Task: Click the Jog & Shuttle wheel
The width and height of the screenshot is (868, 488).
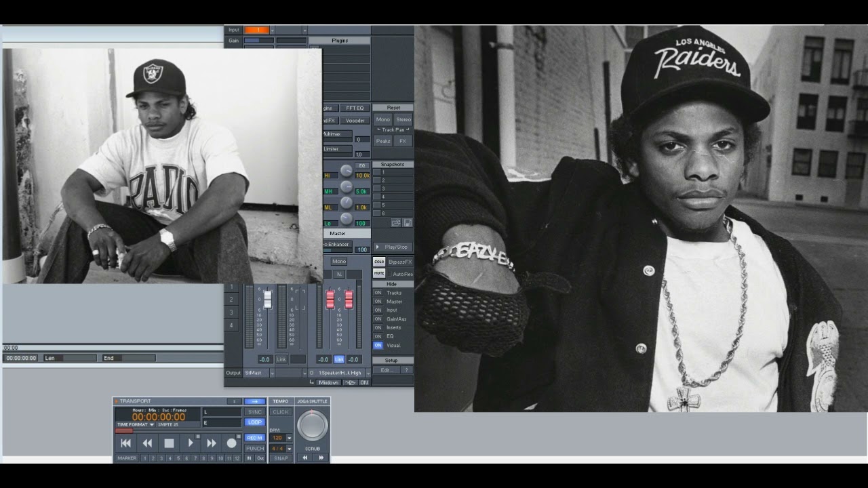Action: click(x=313, y=425)
